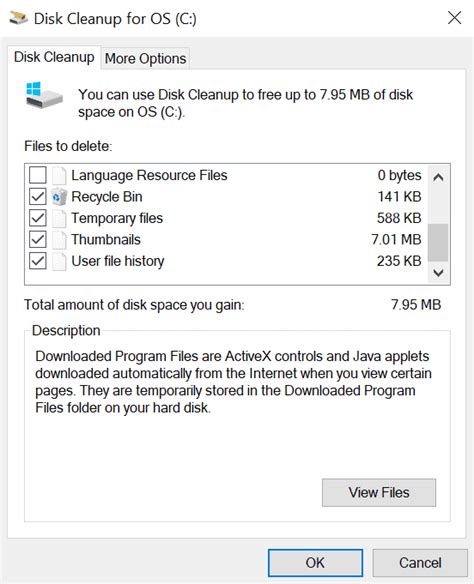Viewport: 474px width, 584px height.
Task: Switch to the More Options tab
Action: tap(145, 59)
